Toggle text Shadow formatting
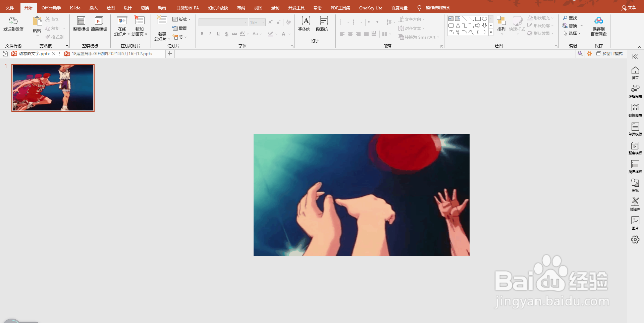Screen dimensions: 644x323 [x=226, y=34]
